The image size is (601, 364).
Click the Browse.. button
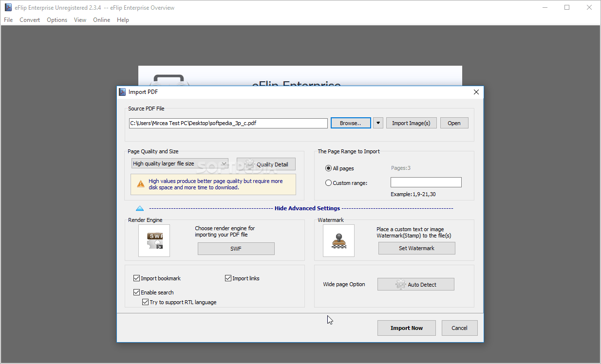[351, 123]
